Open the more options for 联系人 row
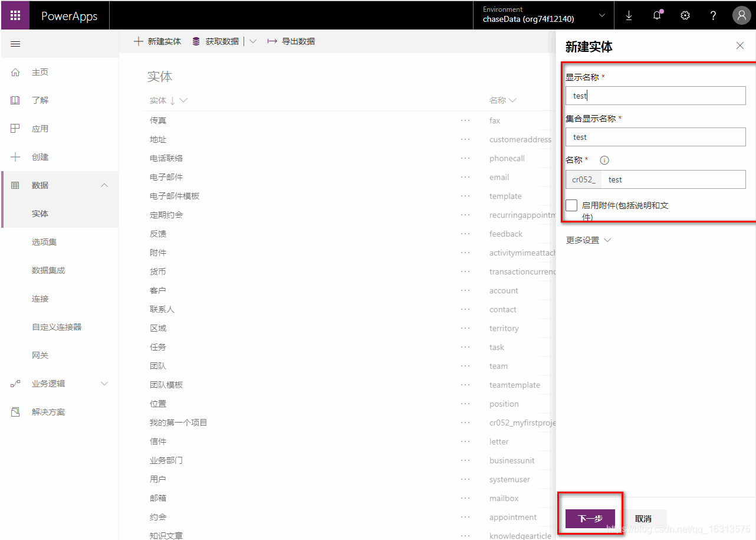The width and height of the screenshot is (756, 540). click(x=465, y=309)
